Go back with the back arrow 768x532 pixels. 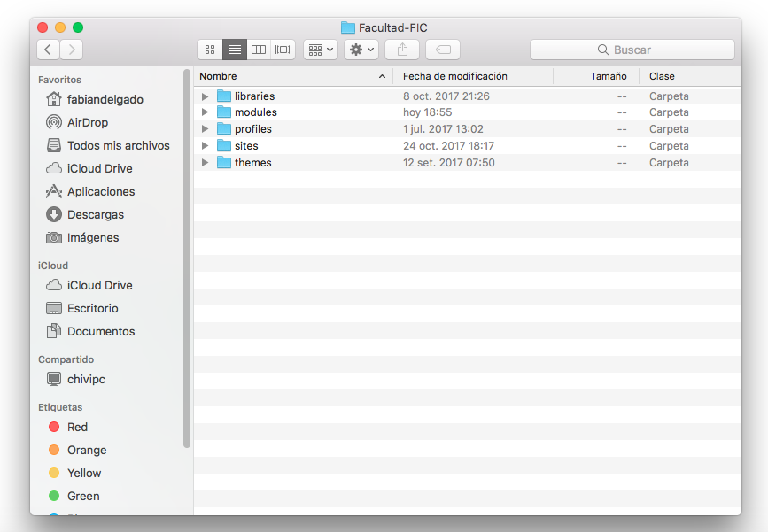tap(48, 50)
